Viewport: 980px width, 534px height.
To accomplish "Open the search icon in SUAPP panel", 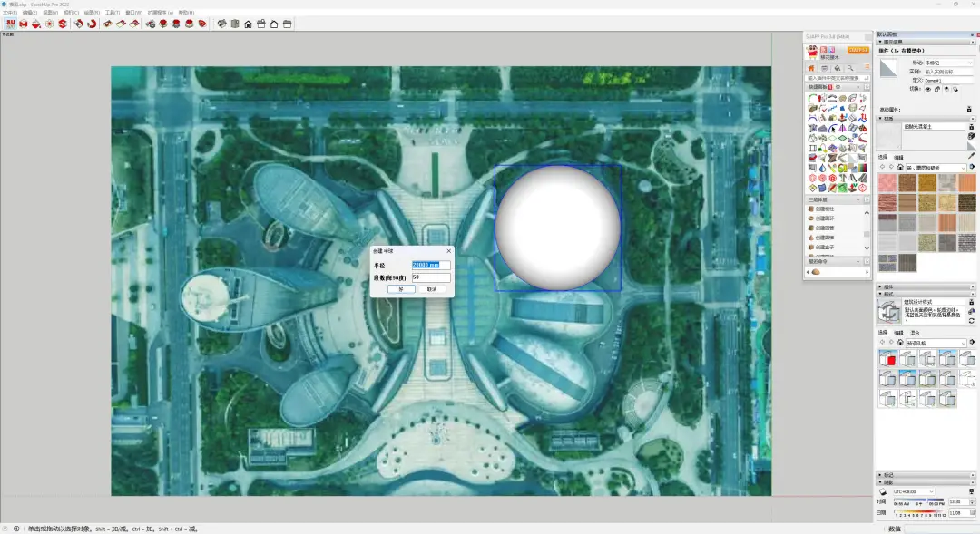I will click(x=850, y=68).
